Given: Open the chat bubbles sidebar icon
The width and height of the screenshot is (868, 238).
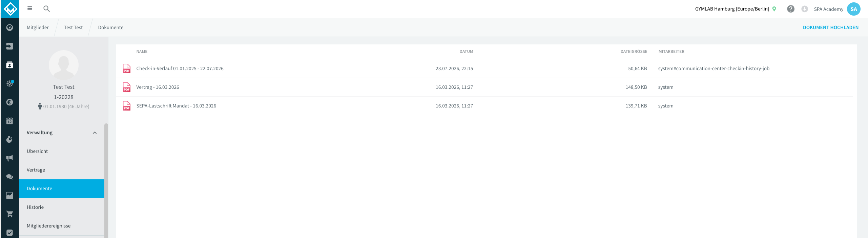Looking at the screenshot, I should (9, 177).
